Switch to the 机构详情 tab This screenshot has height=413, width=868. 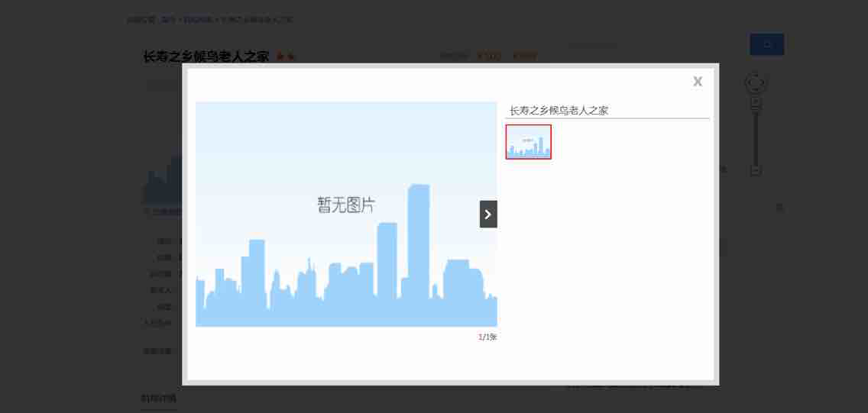pyautogui.click(x=158, y=398)
